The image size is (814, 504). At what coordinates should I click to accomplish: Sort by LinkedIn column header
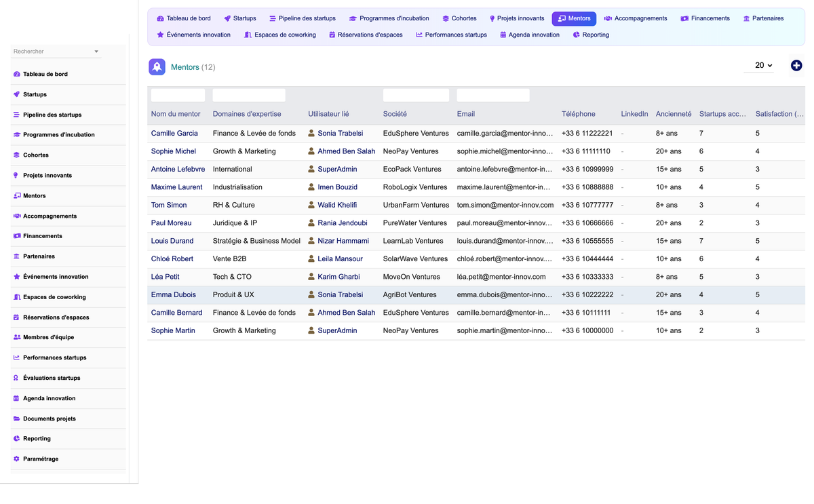coord(634,114)
